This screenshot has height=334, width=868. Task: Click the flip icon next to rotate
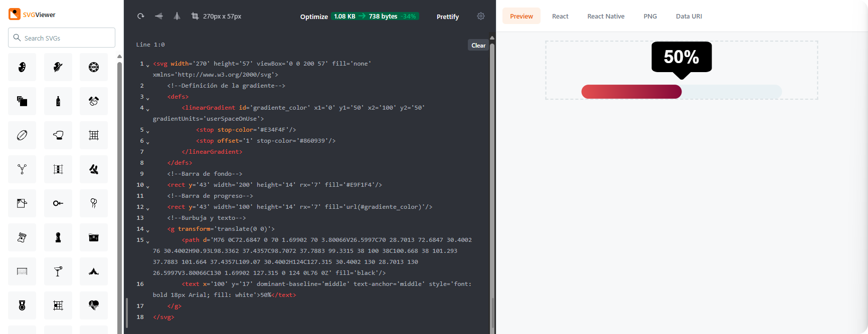[x=159, y=17]
